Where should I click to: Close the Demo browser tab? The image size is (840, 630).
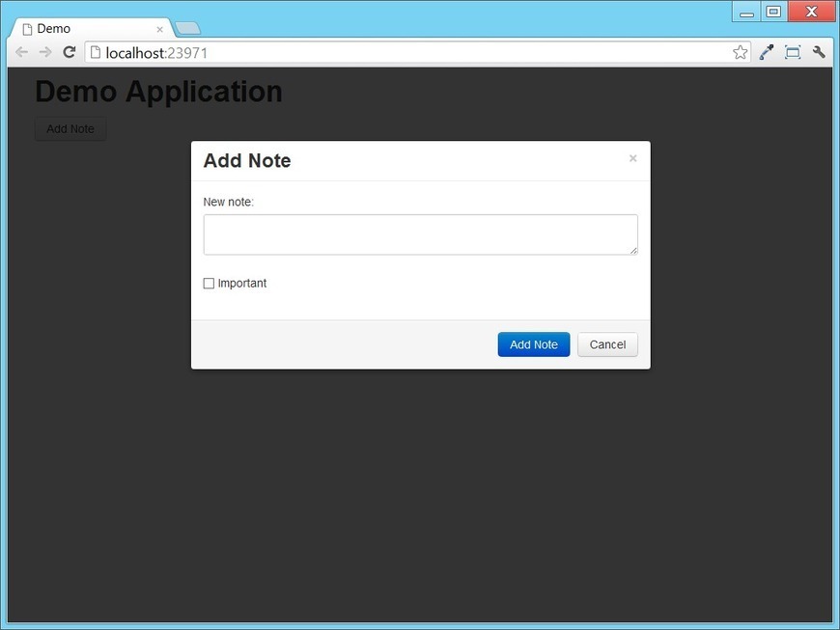point(159,30)
